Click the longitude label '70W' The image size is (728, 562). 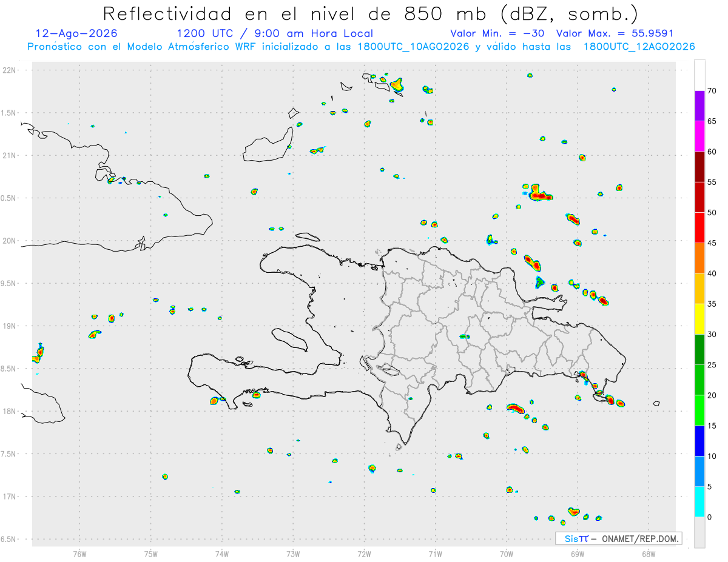[507, 554]
